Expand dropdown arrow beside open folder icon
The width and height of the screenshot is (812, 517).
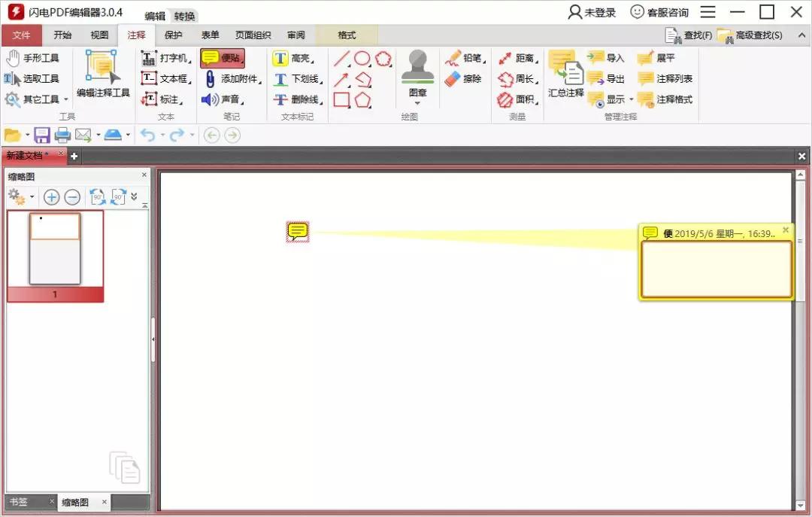(28, 135)
